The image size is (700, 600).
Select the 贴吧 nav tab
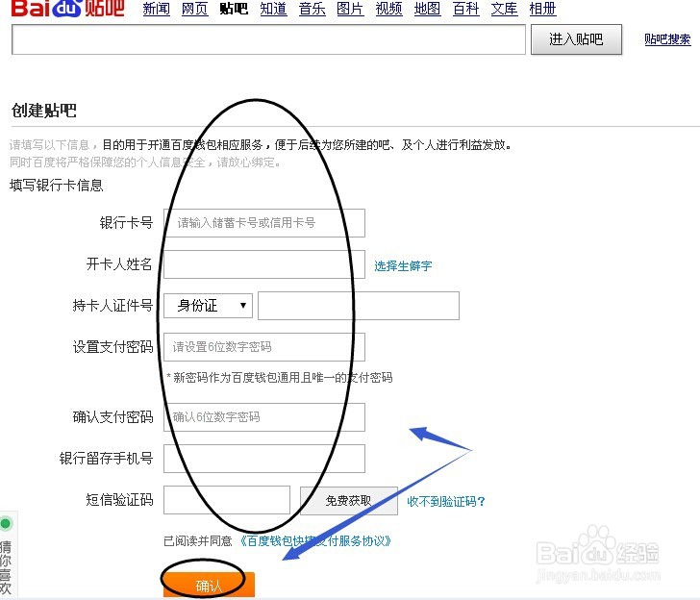click(234, 9)
